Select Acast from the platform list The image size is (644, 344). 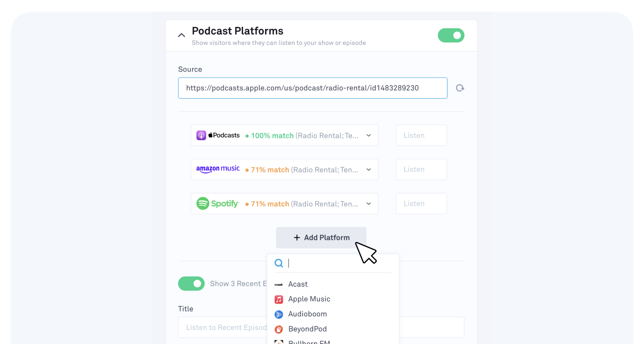tap(298, 284)
